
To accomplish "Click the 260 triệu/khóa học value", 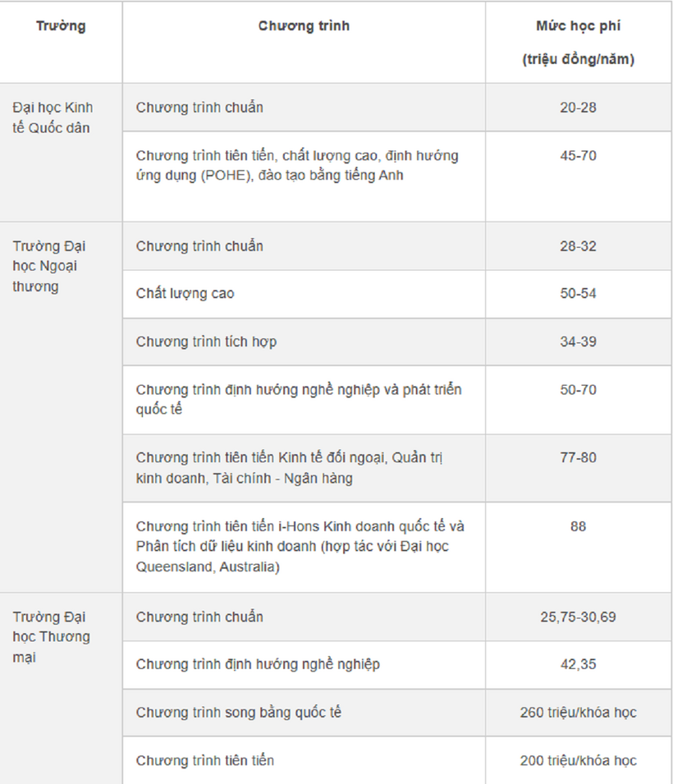I will click(578, 713).
